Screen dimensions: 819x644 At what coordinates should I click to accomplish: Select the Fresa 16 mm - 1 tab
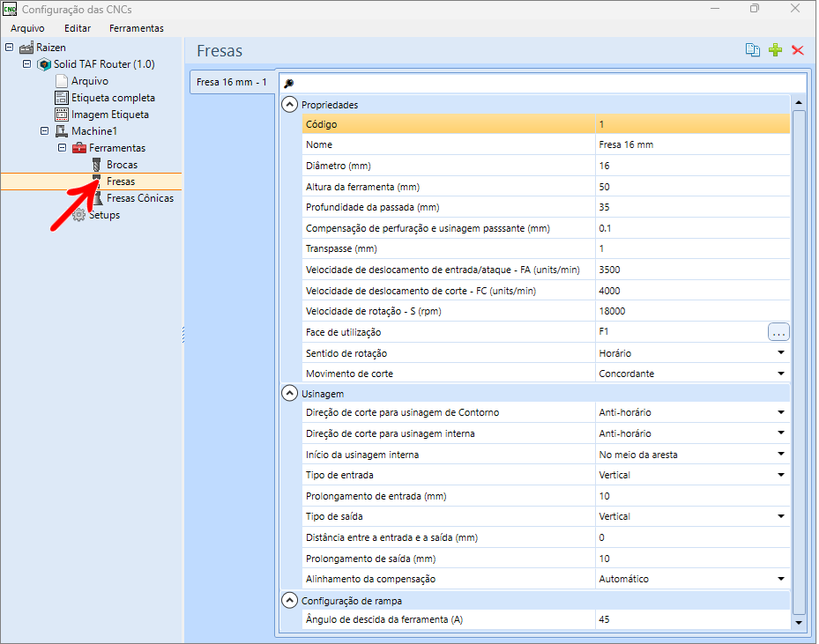click(232, 82)
